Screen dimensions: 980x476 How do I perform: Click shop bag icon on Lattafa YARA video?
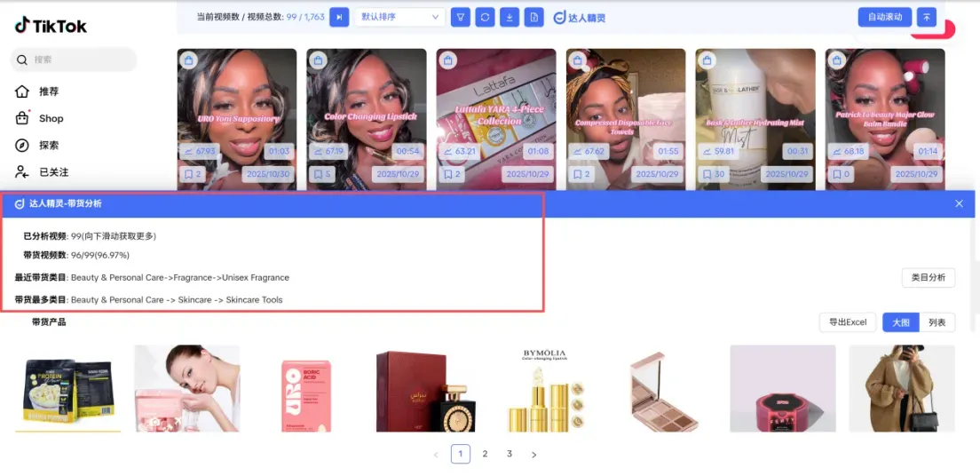[447, 60]
